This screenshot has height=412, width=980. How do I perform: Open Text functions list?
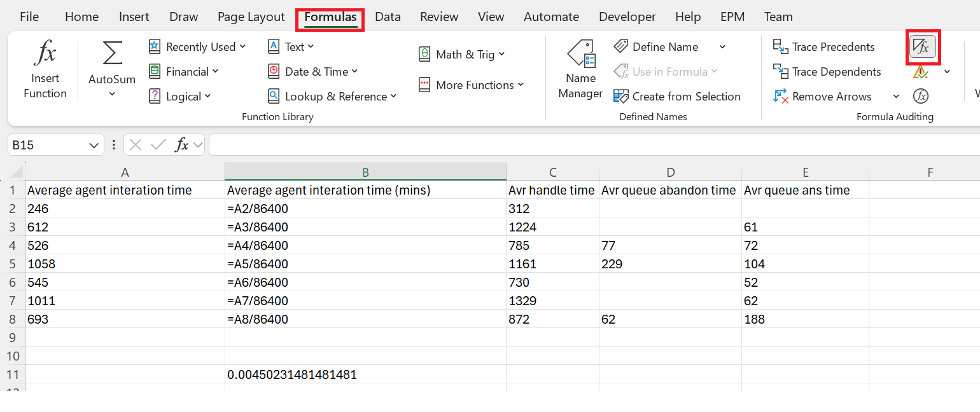[x=291, y=47]
